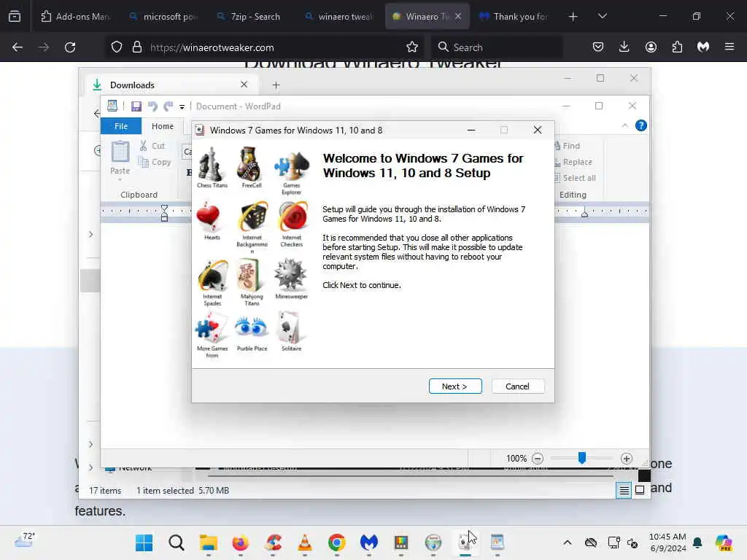Image resolution: width=747 pixels, height=560 pixels.
Task: Click Select all in WordPad
Action: 575,178
